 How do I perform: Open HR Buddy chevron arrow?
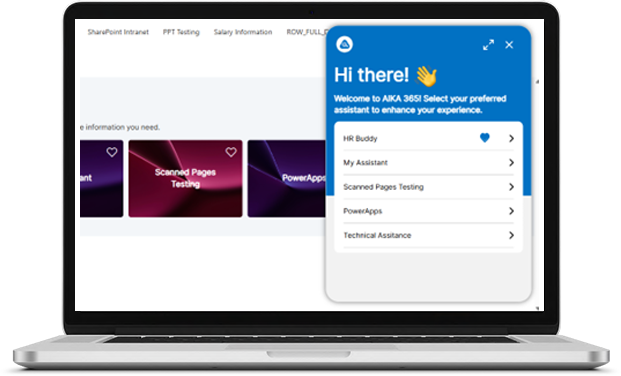511,138
